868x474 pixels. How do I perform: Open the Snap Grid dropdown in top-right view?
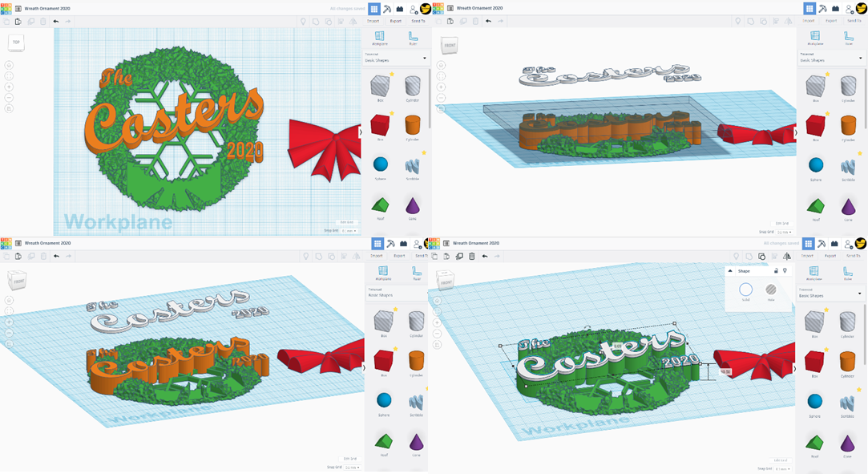click(784, 233)
